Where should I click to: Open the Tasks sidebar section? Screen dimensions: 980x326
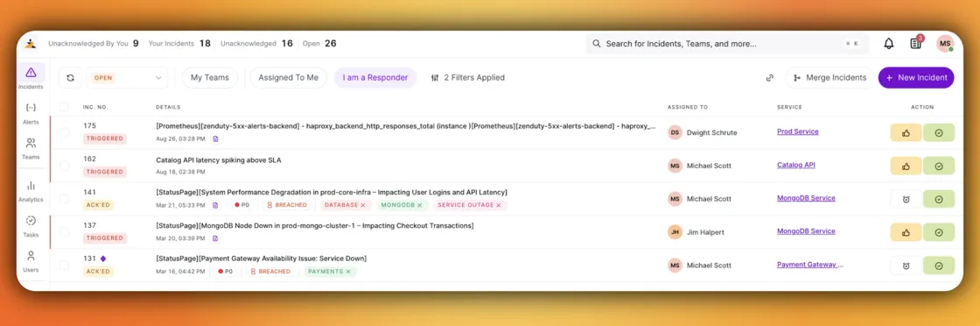[31, 226]
